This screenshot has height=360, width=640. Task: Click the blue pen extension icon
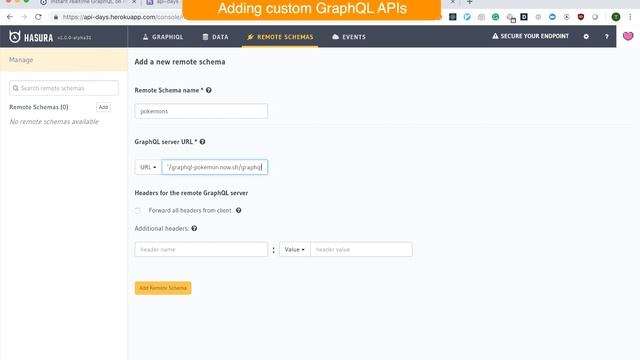coord(467,17)
